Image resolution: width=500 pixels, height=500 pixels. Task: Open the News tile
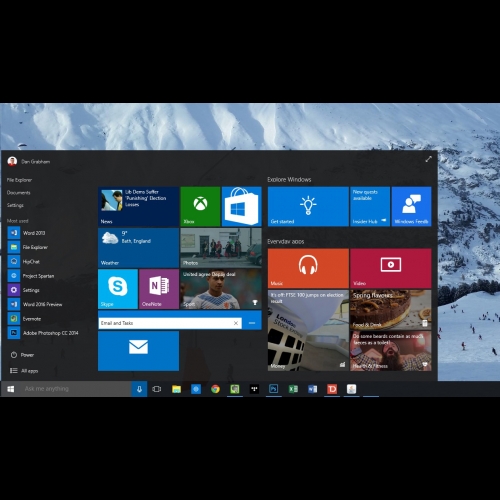coord(138,206)
